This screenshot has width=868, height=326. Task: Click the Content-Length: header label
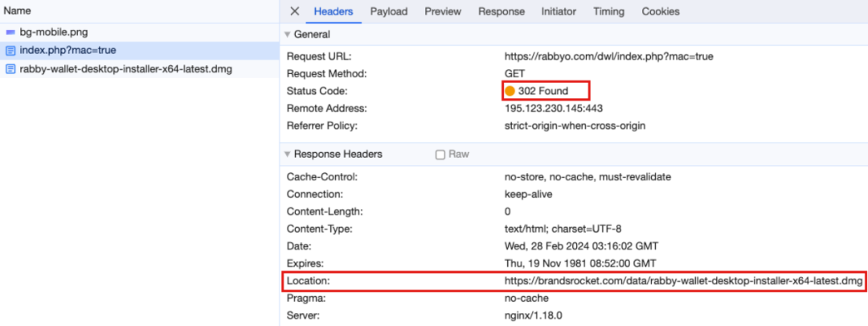(x=325, y=212)
